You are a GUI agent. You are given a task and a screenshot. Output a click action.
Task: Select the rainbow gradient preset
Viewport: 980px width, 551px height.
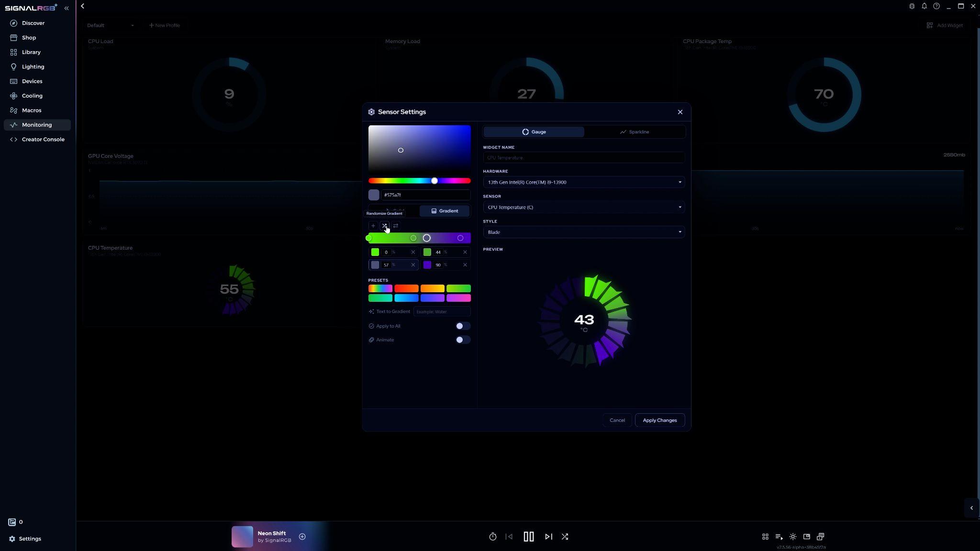pyautogui.click(x=380, y=288)
